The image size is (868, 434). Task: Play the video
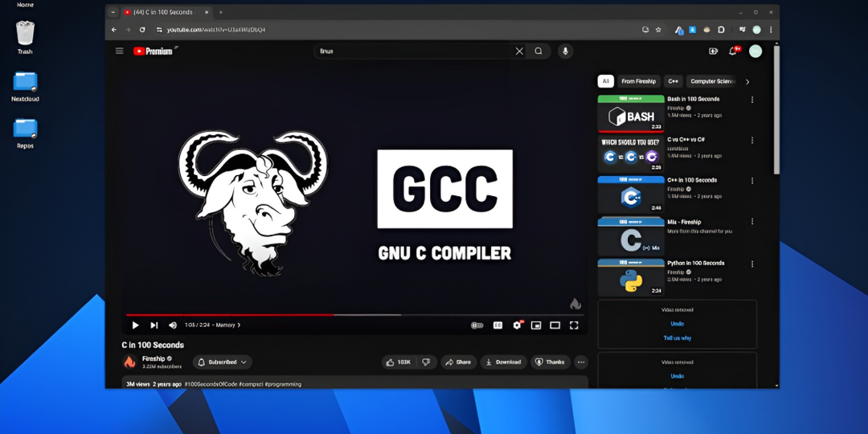tap(135, 325)
